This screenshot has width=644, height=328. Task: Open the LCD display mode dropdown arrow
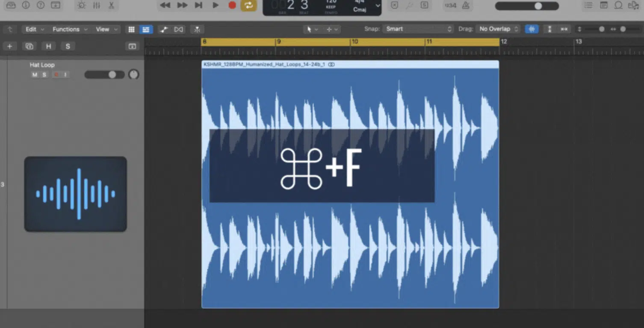click(378, 6)
